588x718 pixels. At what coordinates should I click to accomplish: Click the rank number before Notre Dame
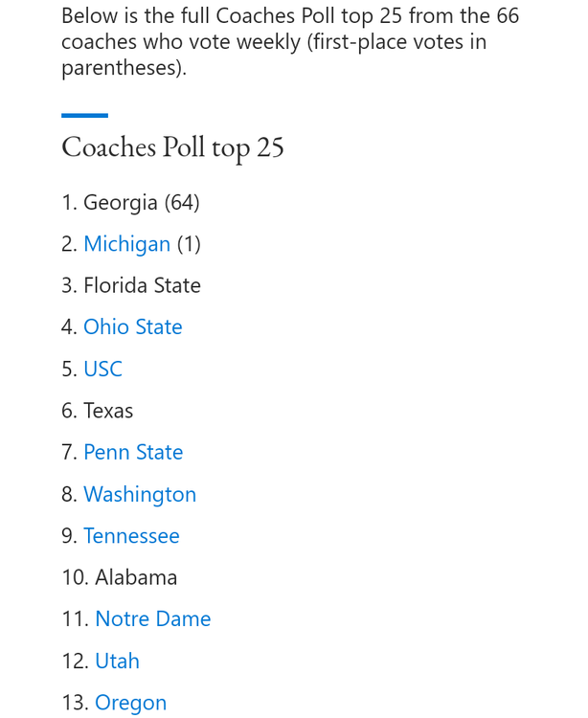[x=74, y=619]
